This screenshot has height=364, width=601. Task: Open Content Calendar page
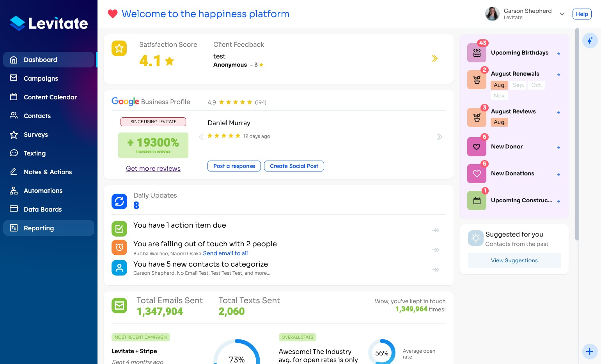pyautogui.click(x=49, y=97)
